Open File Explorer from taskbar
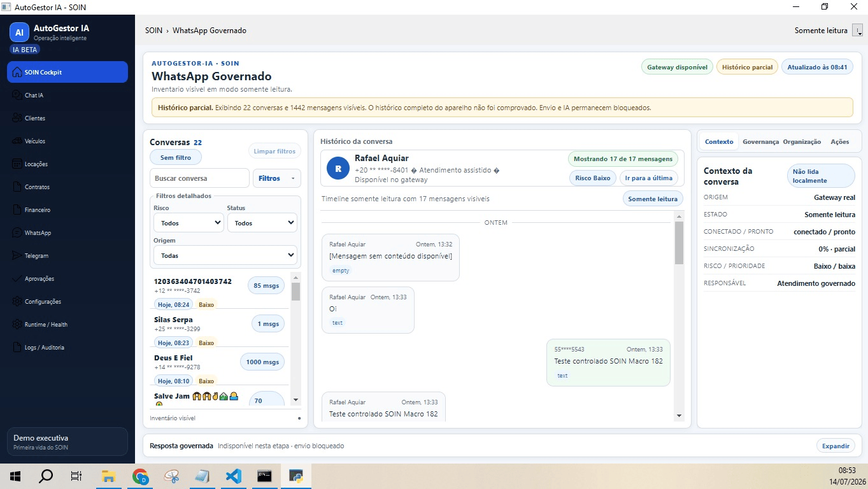Viewport: 868px width, 489px height. (108, 476)
